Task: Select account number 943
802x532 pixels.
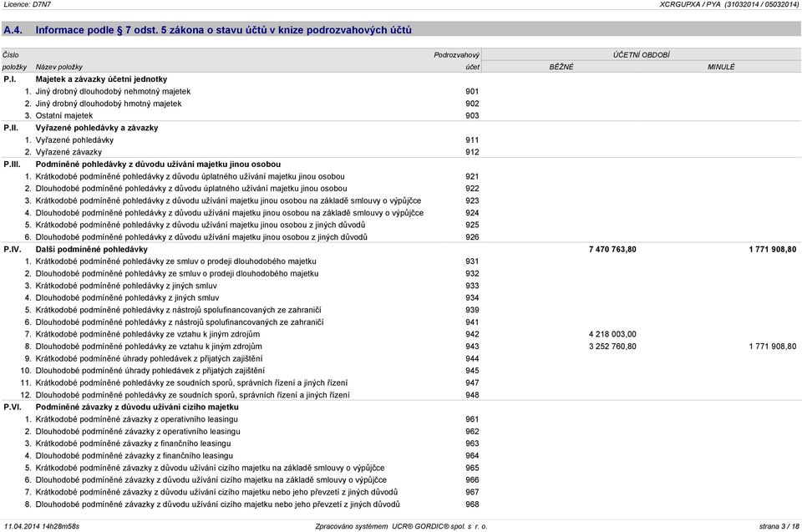Action: point(472,347)
